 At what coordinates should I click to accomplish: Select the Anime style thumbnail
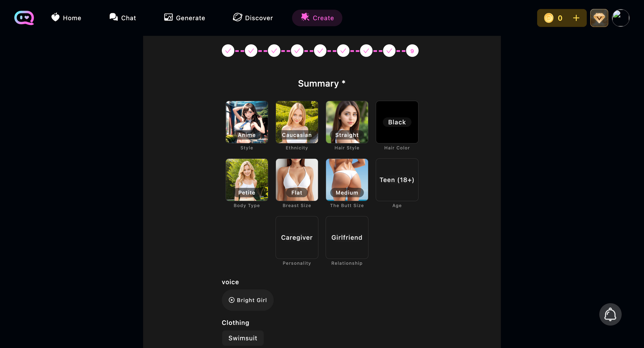click(247, 122)
